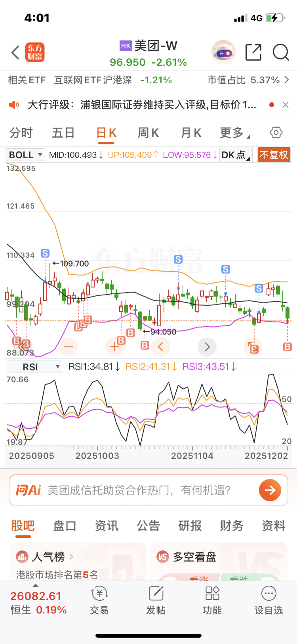Image resolution: width=297 pixels, height=644 pixels.
Task: Switch to 周K chart tab
Action: pos(148,133)
